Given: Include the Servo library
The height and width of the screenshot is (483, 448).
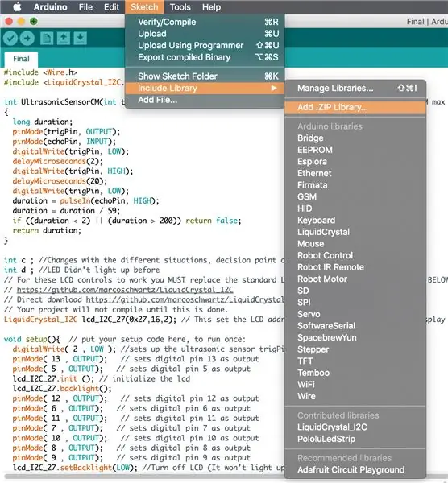Looking at the screenshot, I should (x=355, y=314).
